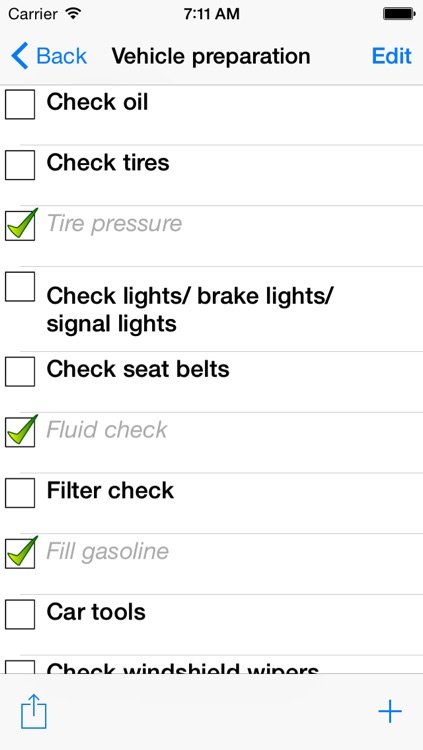The height and width of the screenshot is (750, 423).
Task: Select the Car tools list row
Action: (212, 625)
